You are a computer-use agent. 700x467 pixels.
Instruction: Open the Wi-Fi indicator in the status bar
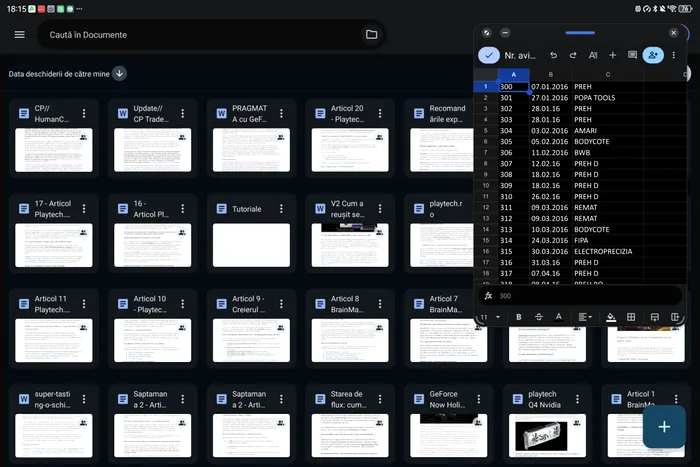(672, 8)
